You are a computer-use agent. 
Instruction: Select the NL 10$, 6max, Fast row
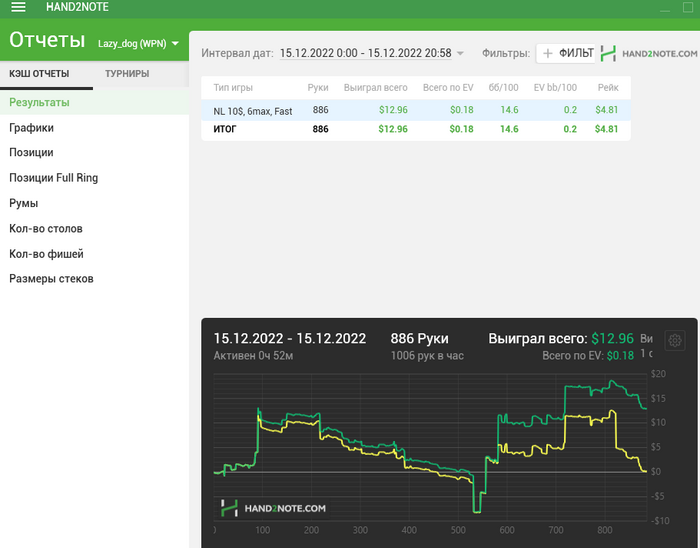coord(416,110)
